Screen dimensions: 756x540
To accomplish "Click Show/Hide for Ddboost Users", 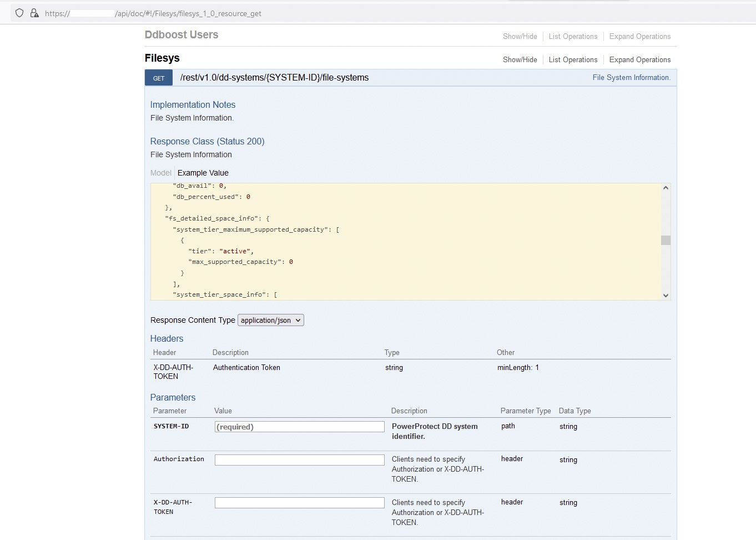I will [520, 36].
